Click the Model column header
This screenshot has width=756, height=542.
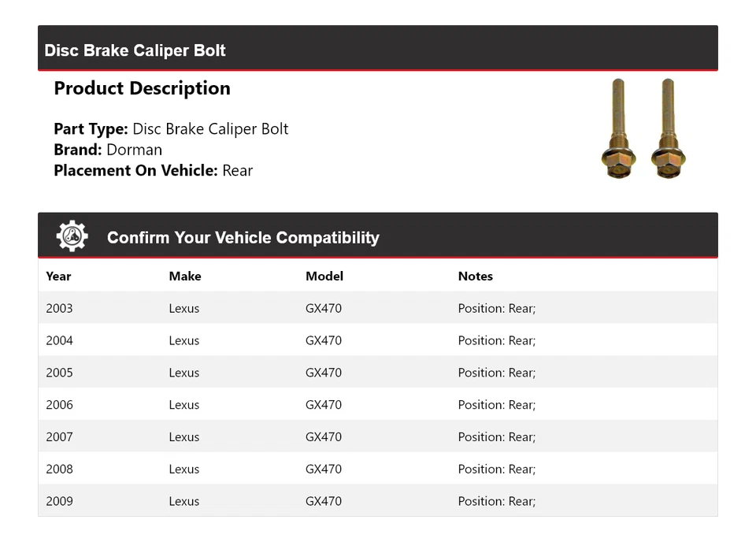click(x=324, y=277)
